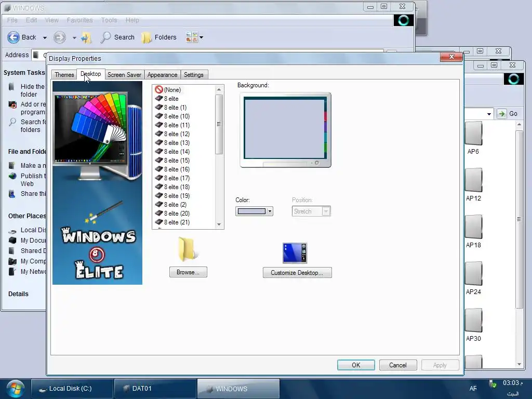The image size is (532, 399).
Task: Open the desktop Color dropdown
Action: 270,211
